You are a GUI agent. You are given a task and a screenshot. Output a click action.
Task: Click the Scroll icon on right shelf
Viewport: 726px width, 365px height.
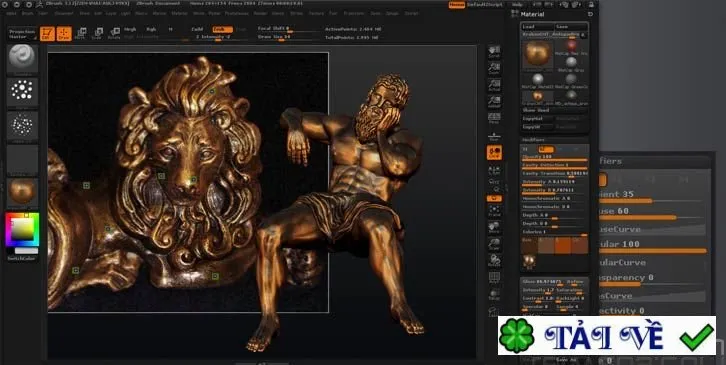click(494, 51)
